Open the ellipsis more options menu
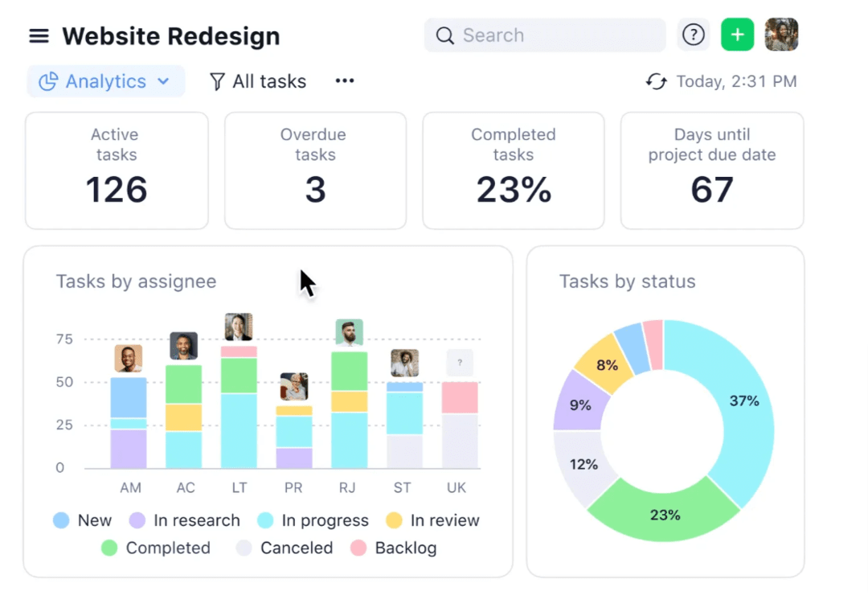Screen dimensions: 868x608 pos(344,81)
